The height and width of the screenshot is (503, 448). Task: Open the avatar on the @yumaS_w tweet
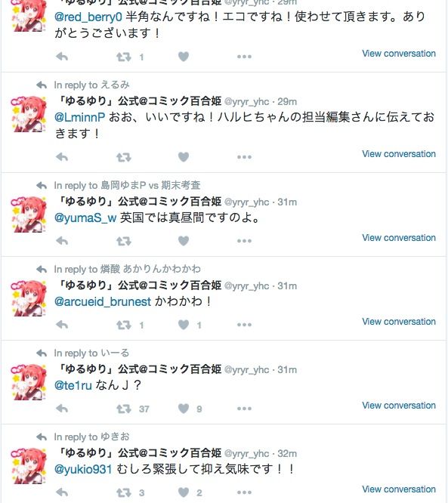tap(29, 214)
